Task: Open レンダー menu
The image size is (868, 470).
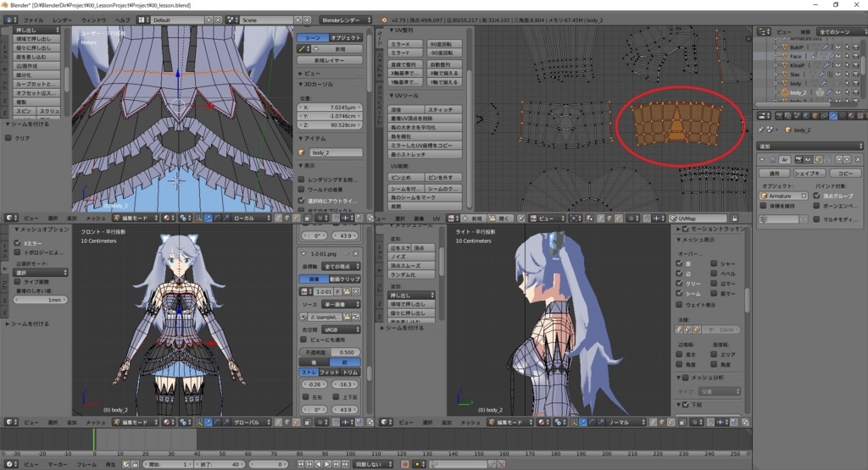Action: point(62,20)
